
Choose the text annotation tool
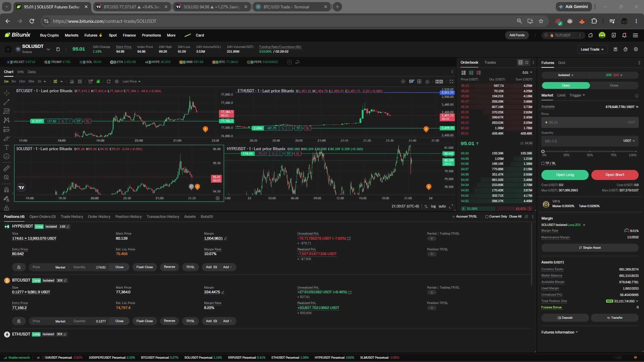pyautogui.click(x=6, y=147)
